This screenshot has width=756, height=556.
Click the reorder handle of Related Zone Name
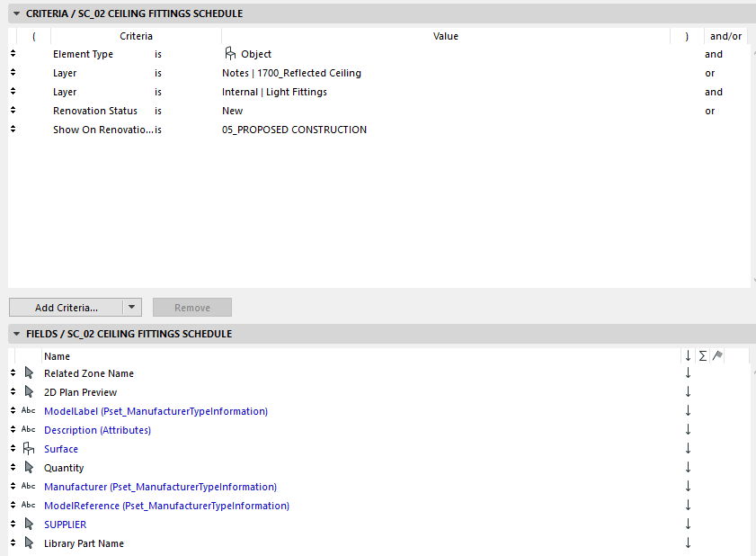pos(13,372)
